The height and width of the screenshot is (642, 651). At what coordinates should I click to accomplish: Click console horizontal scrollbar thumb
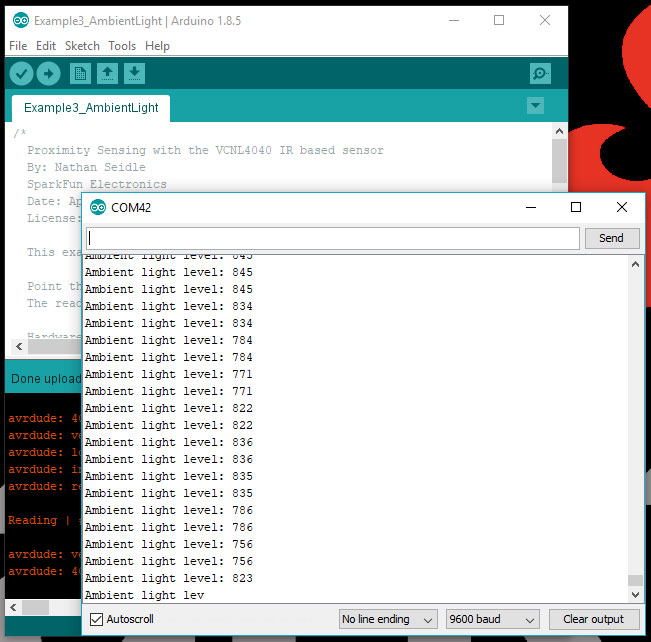coord(35,608)
